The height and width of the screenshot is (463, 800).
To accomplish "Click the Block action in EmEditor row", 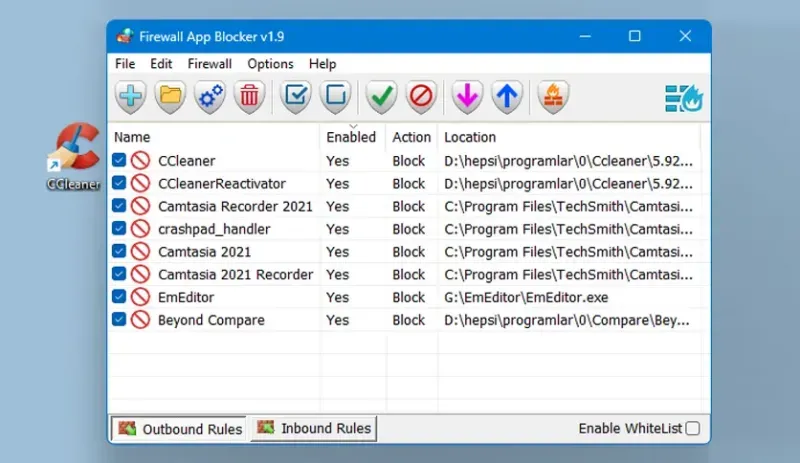I will [x=409, y=297].
